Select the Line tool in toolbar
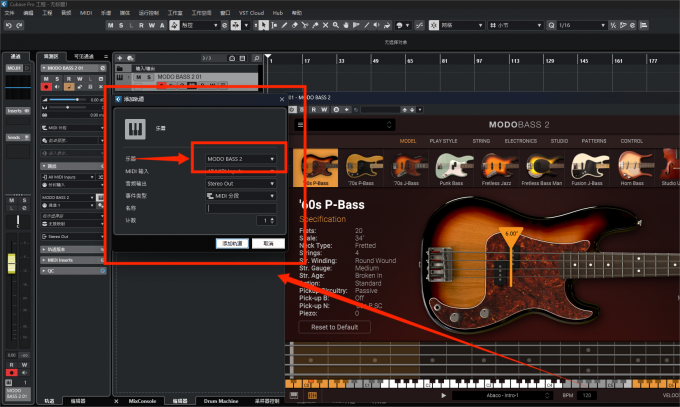The height and width of the screenshot is (407, 680). [x=366, y=26]
